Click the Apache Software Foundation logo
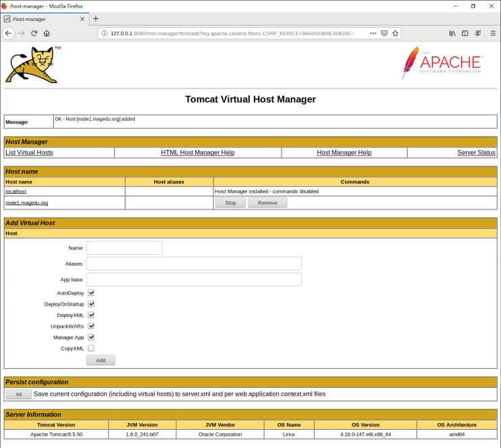501x448 pixels. [442, 63]
